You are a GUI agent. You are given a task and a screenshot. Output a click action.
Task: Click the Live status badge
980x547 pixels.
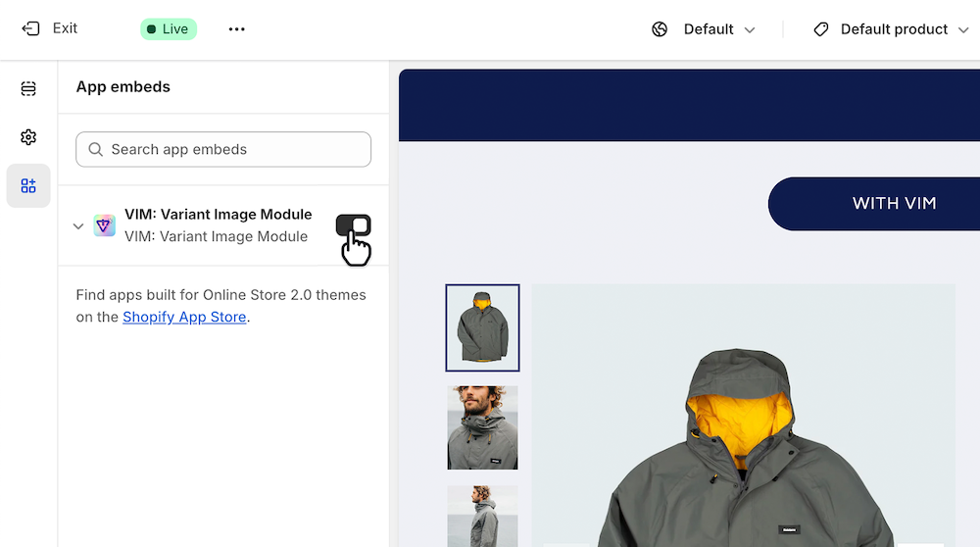point(169,29)
